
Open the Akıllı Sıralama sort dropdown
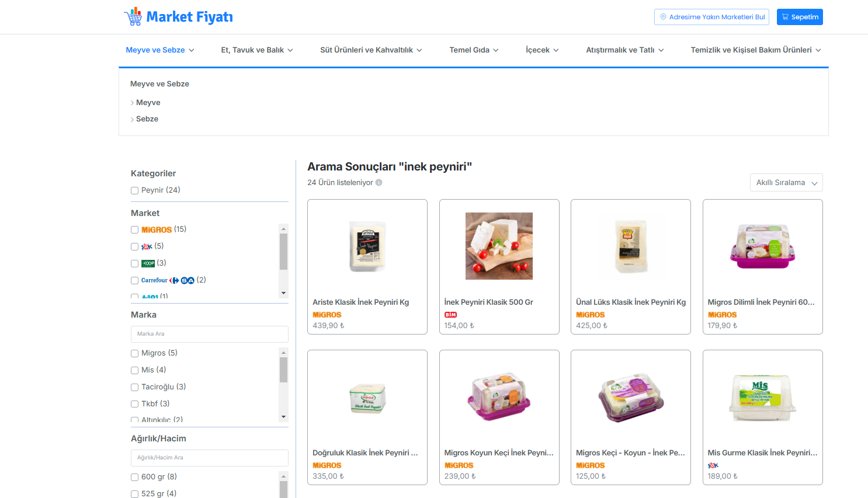coord(786,183)
